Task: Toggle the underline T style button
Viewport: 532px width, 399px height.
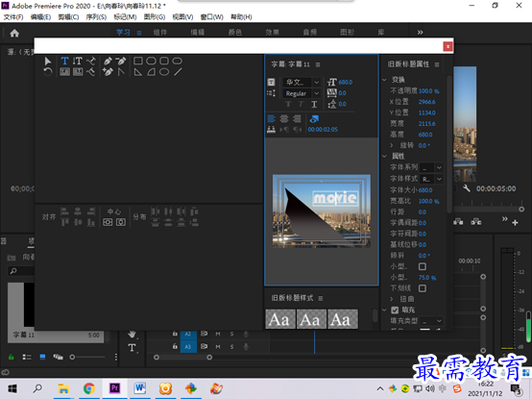Action: [x=314, y=104]
